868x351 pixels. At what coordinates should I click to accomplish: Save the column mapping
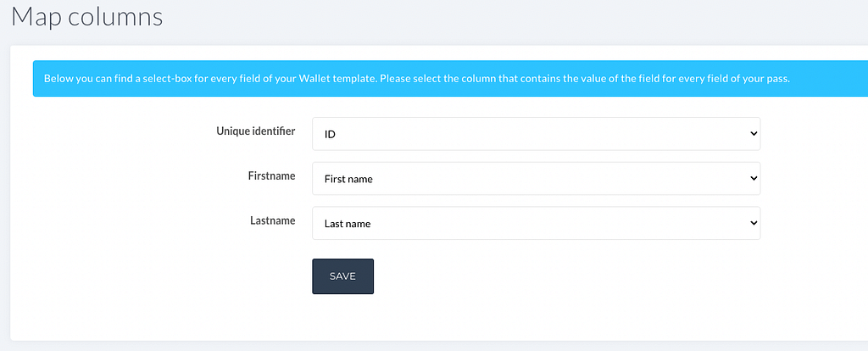click(342, 276)
